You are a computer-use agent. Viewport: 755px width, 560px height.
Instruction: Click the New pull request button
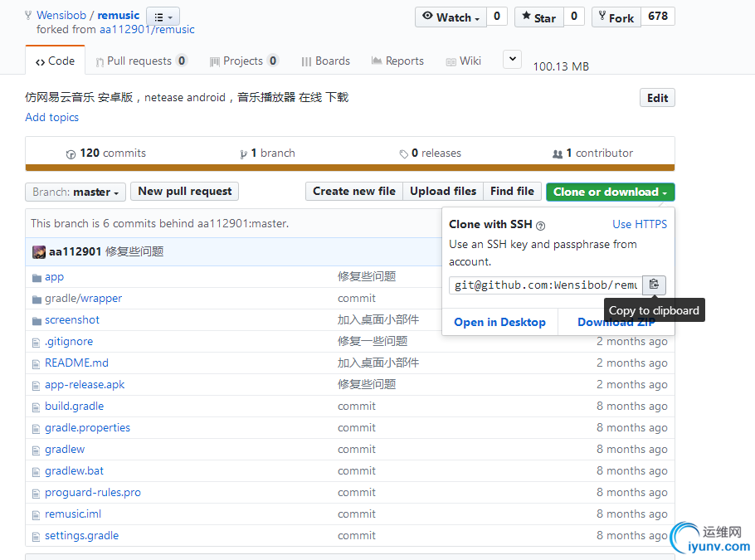pyautogui.click(x=184, y=191)
